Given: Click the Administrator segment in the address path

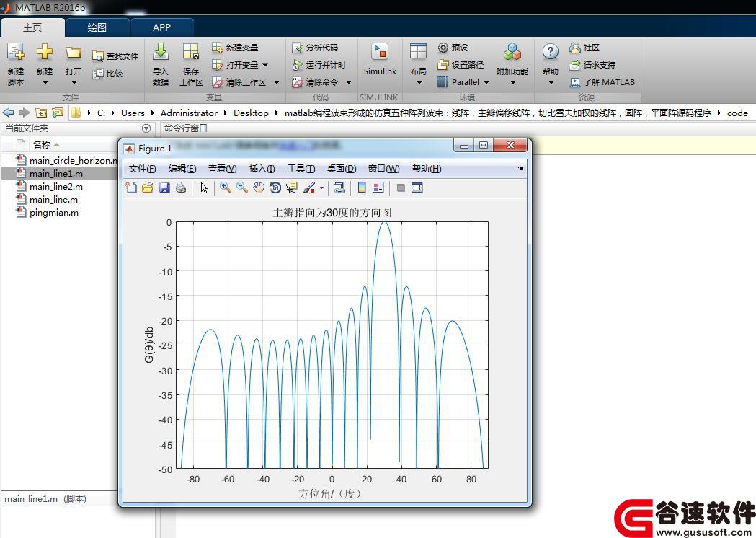Looking at the screenshot, I should point(189,113).
